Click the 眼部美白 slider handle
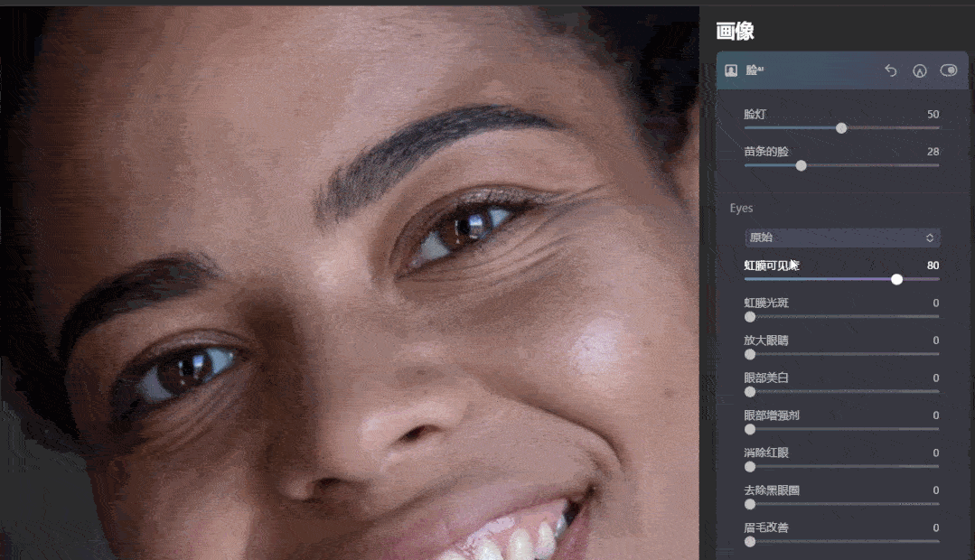Viewport: 975px width, 560px height. point(750,392)
